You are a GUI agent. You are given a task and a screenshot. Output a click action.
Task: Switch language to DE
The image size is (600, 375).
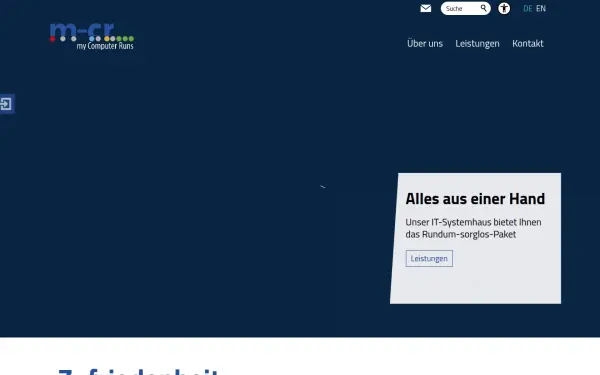528,8
